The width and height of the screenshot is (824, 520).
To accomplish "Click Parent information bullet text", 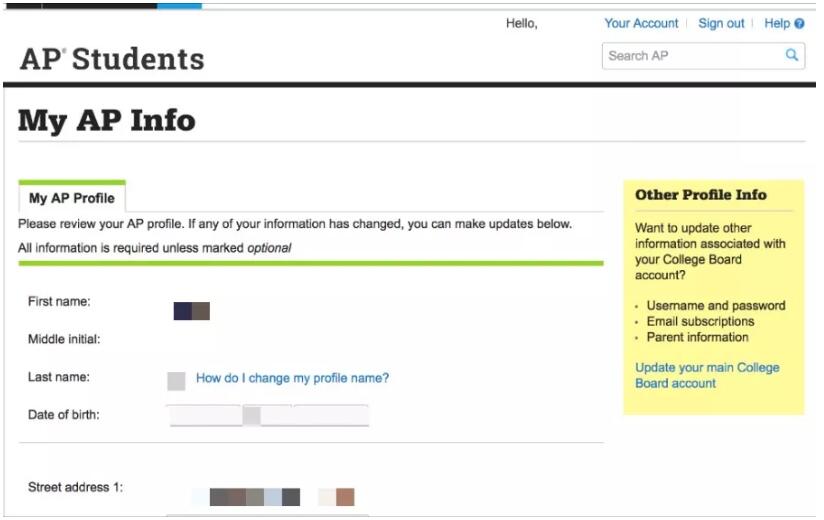I will click(x=697, y=337).
